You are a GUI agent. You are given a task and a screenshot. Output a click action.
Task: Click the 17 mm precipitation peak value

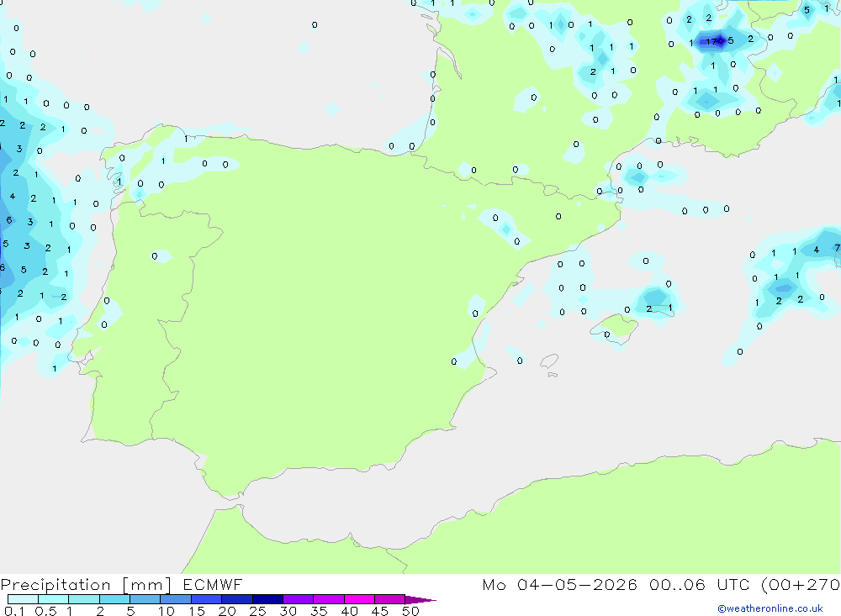click(711, 41)
